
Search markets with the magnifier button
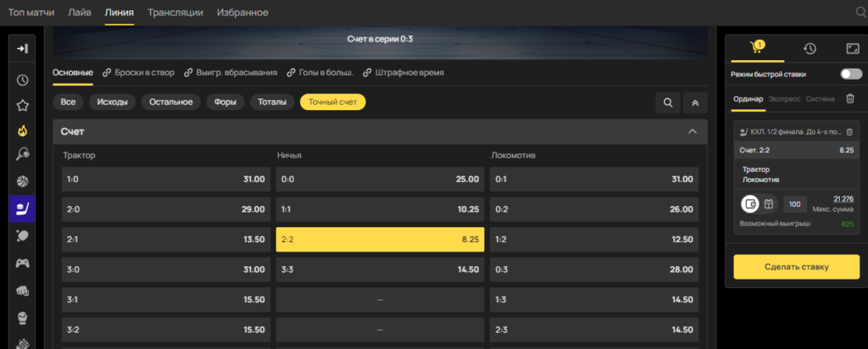point(668,102)
